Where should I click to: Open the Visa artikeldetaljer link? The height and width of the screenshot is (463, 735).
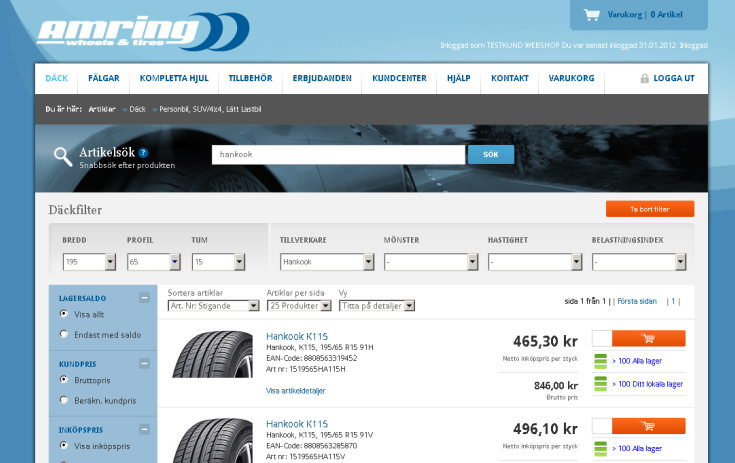point(295,391)
